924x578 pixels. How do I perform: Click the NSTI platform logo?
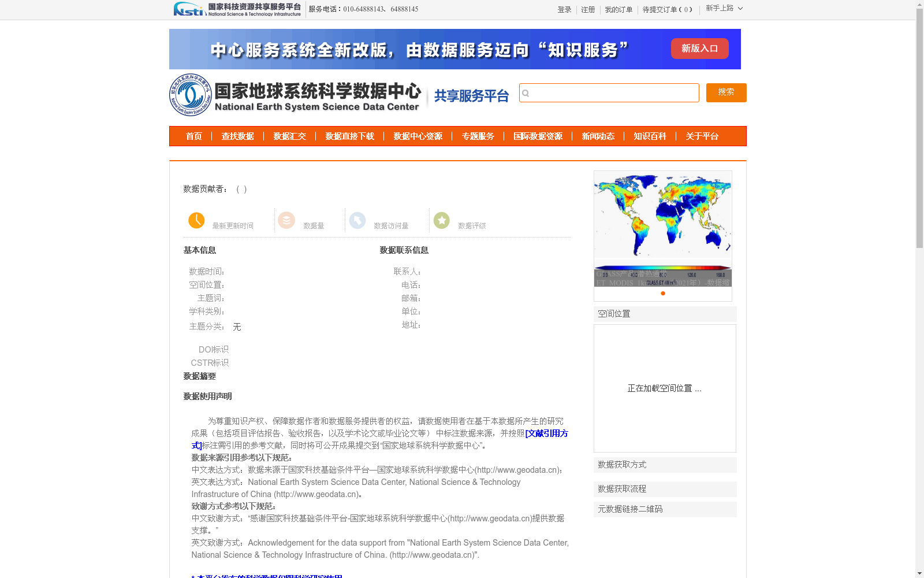click(x=237, y=9)
